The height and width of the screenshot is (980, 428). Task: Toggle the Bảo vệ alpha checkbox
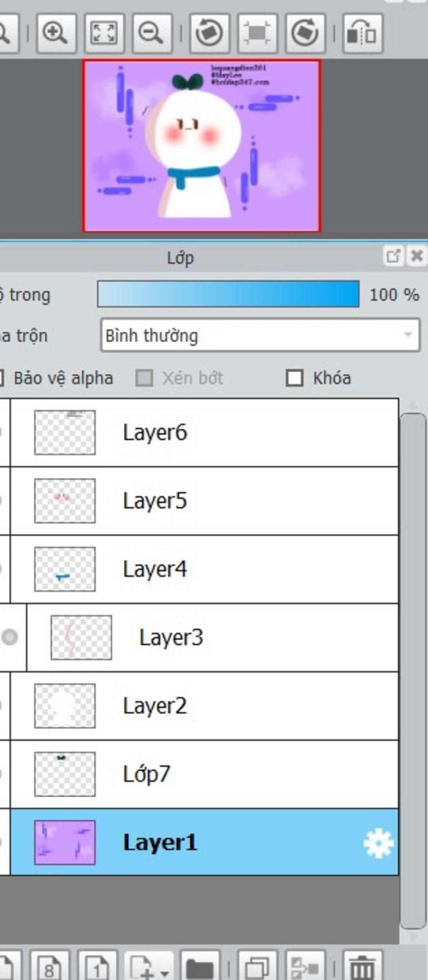tap(1, 378)
